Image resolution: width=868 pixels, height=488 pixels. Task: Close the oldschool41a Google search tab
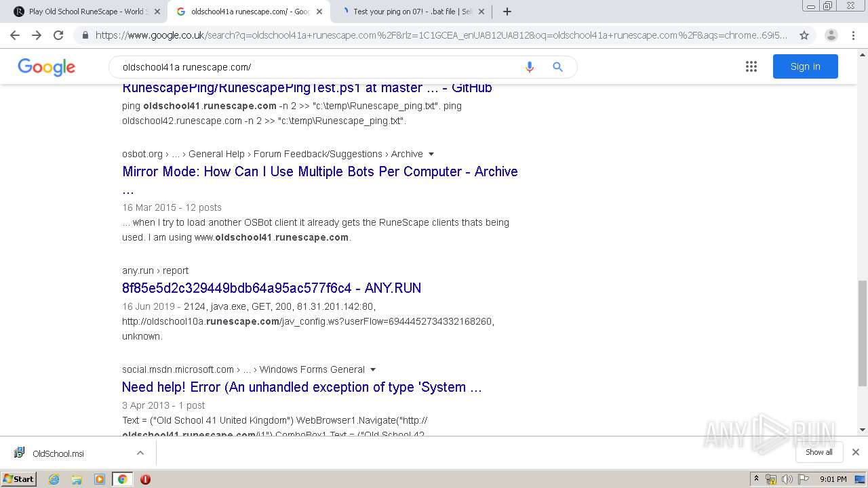click(319, 12)
